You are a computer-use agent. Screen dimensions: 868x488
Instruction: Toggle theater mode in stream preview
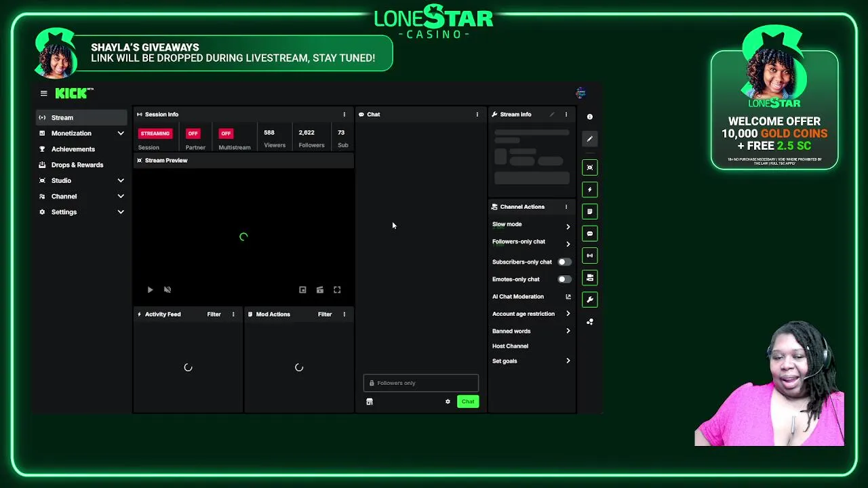[x=320, y=290]
